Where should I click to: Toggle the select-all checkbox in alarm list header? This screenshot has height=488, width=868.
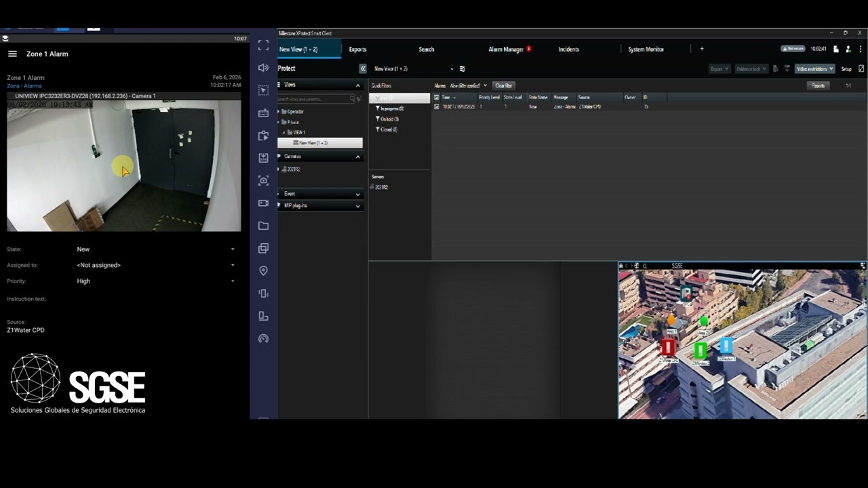tap(436, 98)
